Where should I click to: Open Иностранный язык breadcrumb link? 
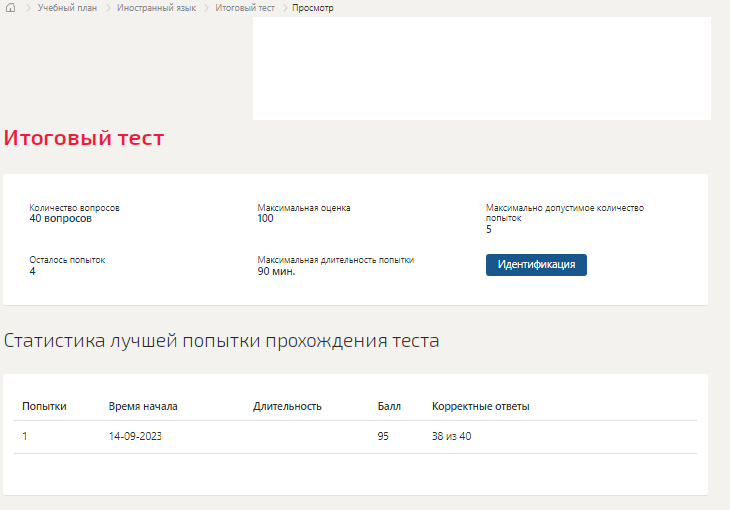(156, 8)
